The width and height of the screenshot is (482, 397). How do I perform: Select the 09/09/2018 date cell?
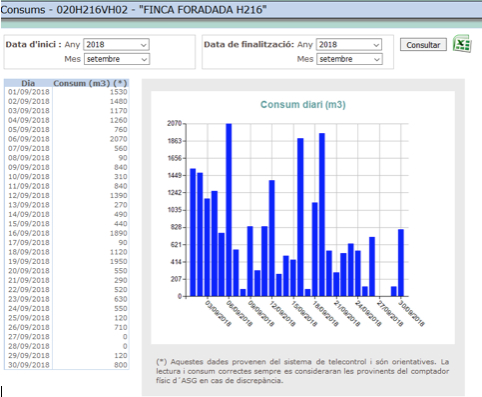(29, 167)
